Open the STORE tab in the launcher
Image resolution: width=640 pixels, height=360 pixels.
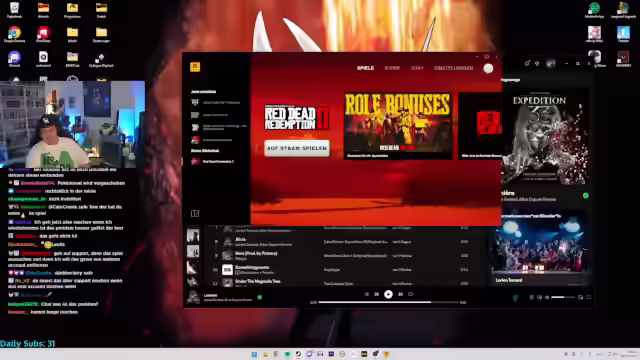392,68
